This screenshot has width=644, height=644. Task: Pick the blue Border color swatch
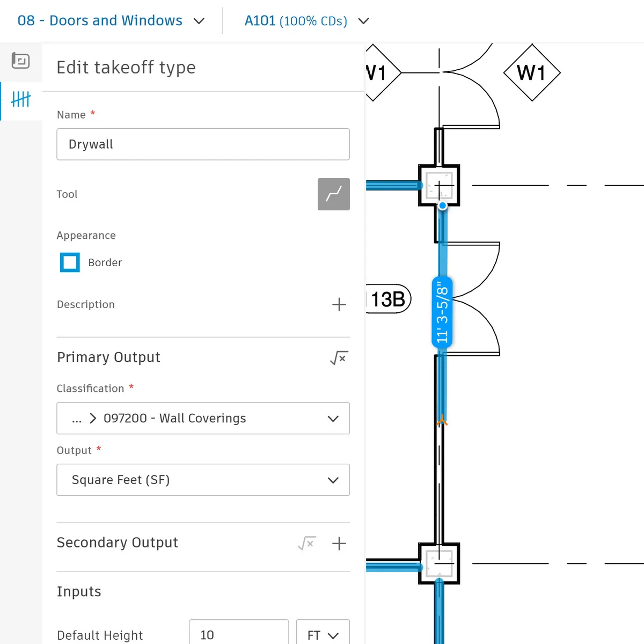tap(70, 262)
